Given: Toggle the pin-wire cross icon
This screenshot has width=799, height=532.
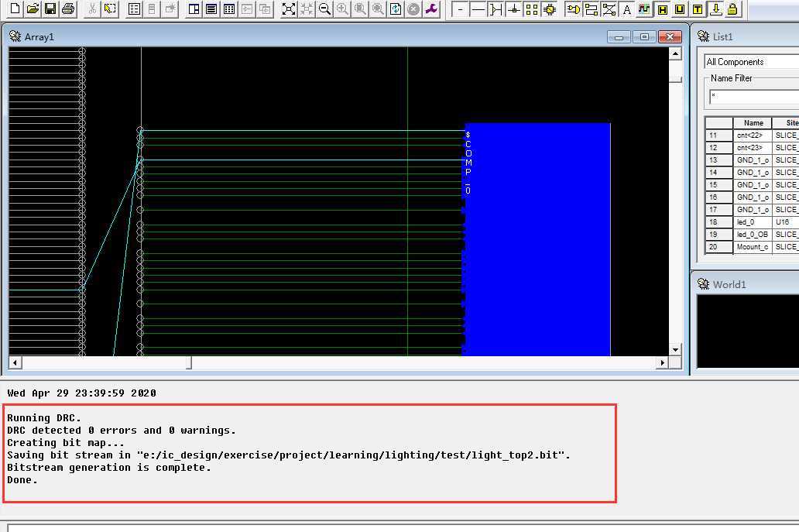Looking at the screenshot, I should [513, 9].
